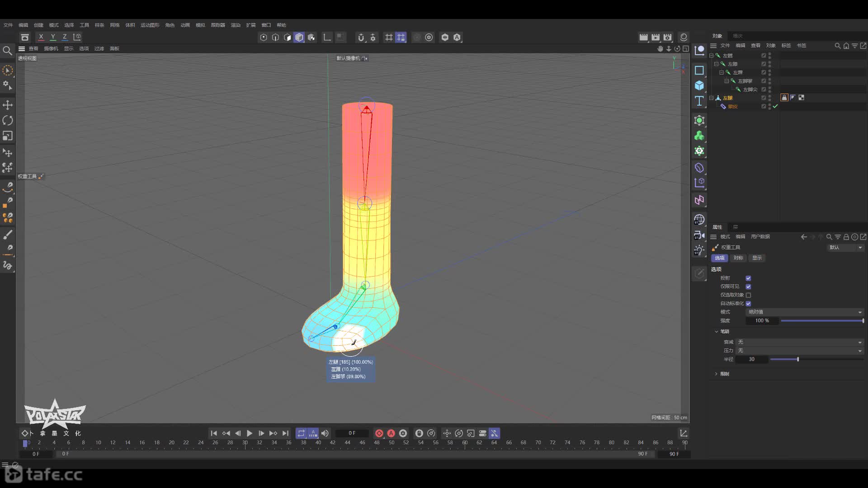
Task: Select the 蒙皮 skin object
Action: tap(732, 107)
